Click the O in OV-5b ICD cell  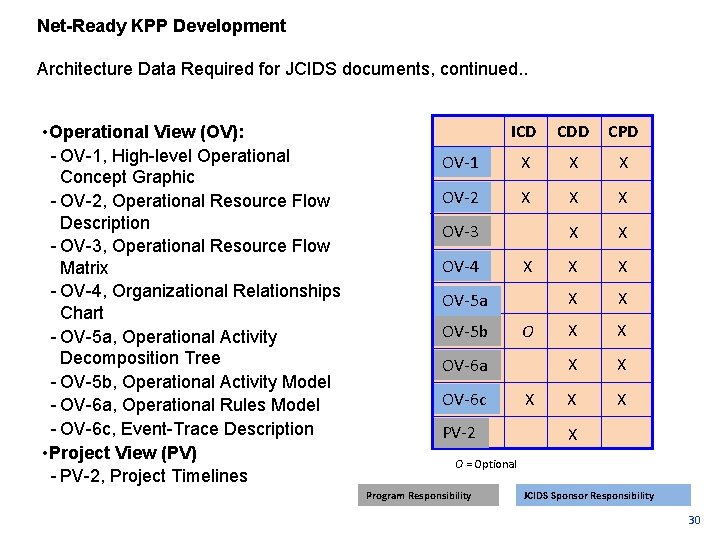click(528, 331)
